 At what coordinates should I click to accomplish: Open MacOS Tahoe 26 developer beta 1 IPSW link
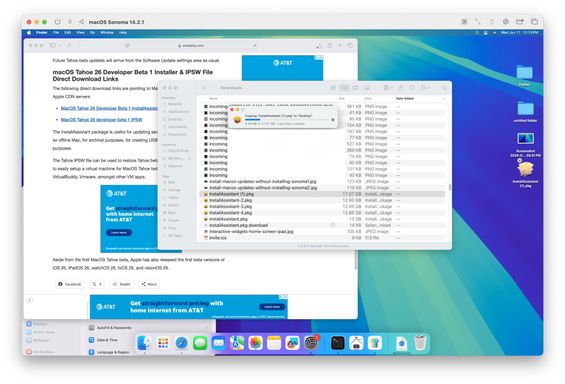coord(102,120)
